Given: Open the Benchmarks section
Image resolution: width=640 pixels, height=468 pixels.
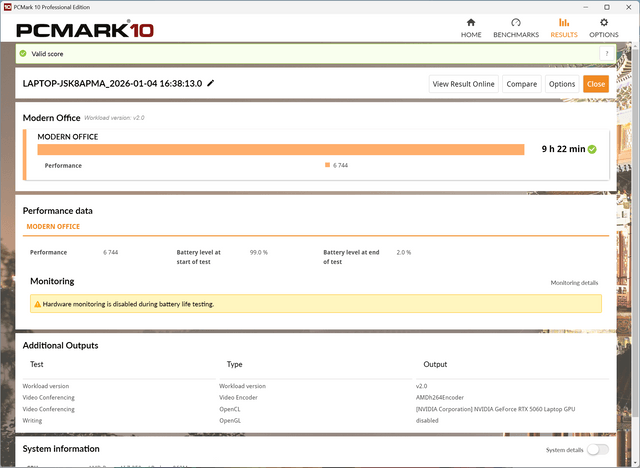Looking at the screenshot, I should [x=516, y=28].
